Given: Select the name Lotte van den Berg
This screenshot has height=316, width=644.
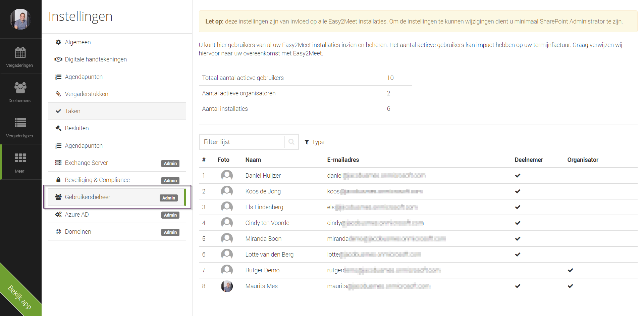Looking at the screenshot, I should click(x=269, y=255).
